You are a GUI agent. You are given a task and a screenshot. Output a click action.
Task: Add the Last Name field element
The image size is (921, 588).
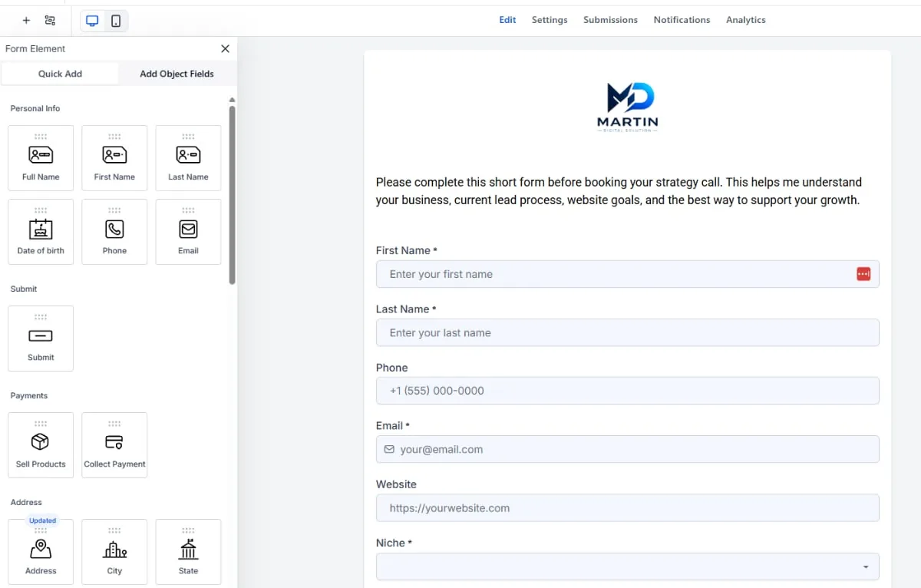click(x=188, y=158)
